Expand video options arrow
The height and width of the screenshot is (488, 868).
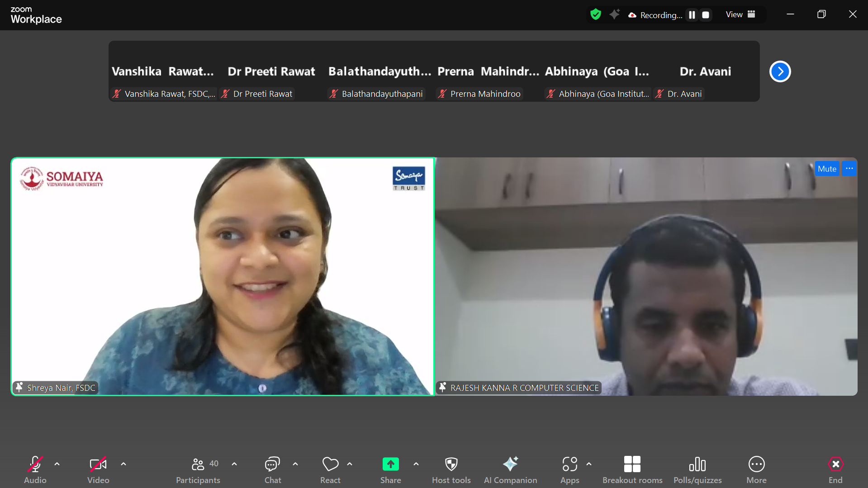(123, 464)
